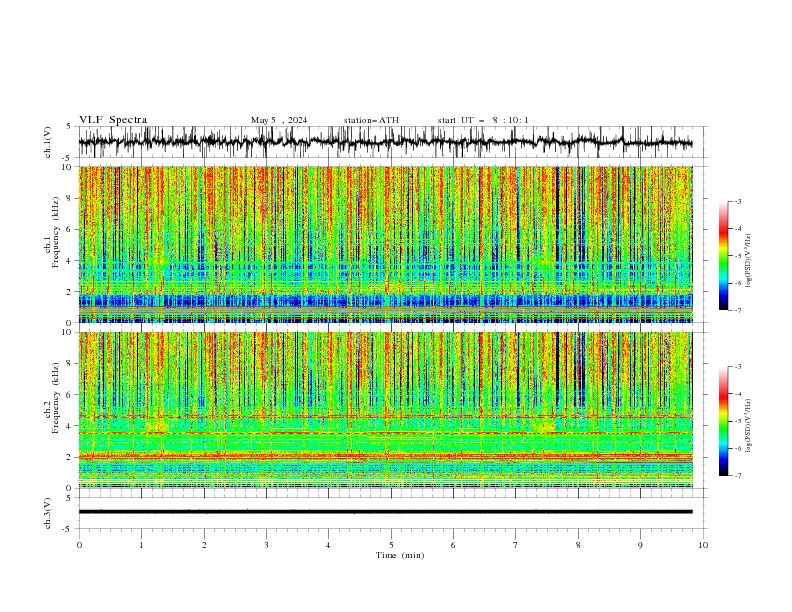
Task: Click the '-3' label on ch.1 color bar
Action: [x=738, y=201]
